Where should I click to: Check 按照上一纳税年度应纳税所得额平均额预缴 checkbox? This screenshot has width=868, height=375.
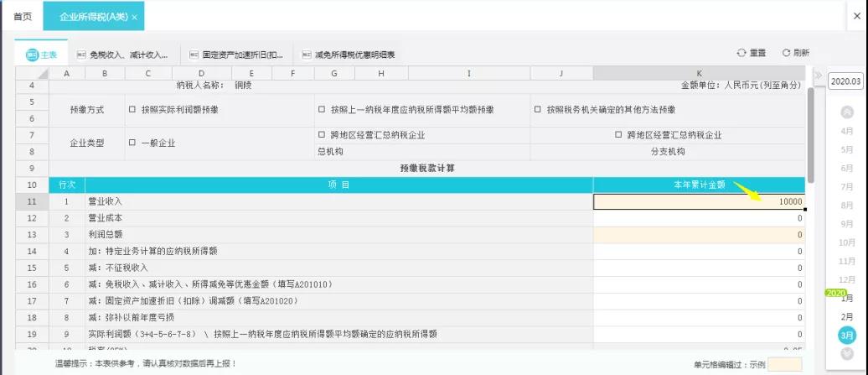[x=322, y=110]
